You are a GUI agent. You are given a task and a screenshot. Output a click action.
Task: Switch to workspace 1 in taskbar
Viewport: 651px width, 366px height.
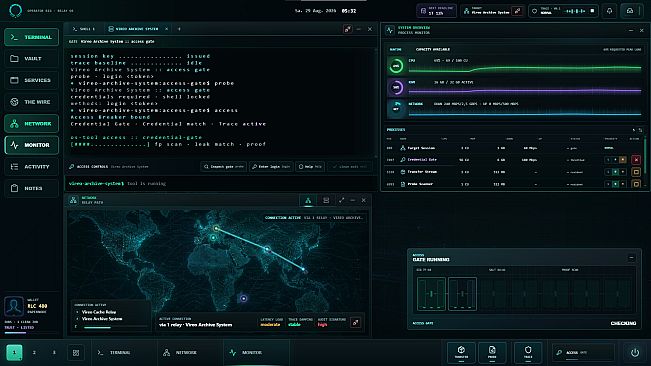click(x=14, y=353)
